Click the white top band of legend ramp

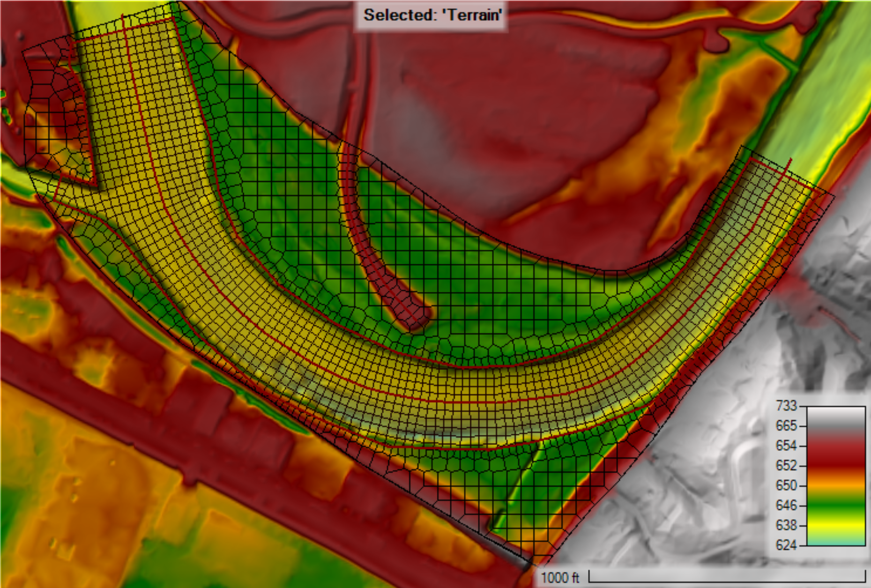tap(836, 411)
